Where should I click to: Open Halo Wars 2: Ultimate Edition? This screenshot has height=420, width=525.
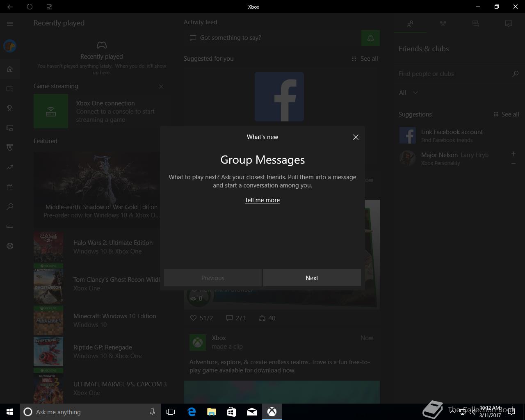pos(102,247)
